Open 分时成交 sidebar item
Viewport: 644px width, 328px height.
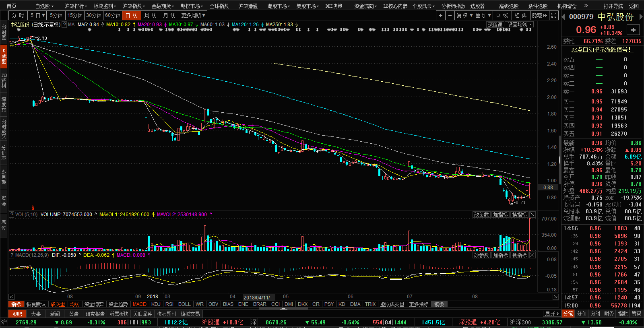(x=4, y=129)
